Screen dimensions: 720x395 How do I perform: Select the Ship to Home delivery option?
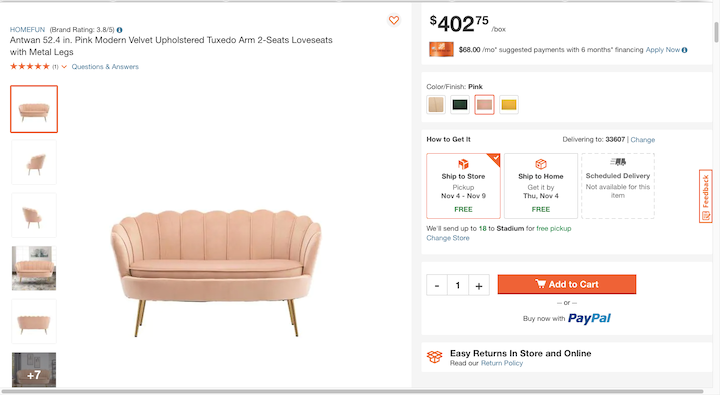pyautogui.click(x=541, y=186)
